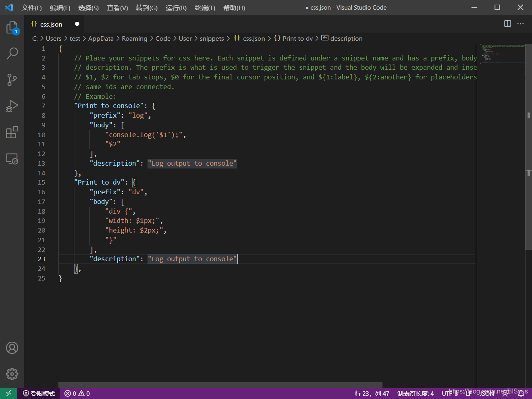Screen dimensions: 532x399
Task: Click the Print to dv braces icon in breadcrumb
Action: [x=277, y=38]
